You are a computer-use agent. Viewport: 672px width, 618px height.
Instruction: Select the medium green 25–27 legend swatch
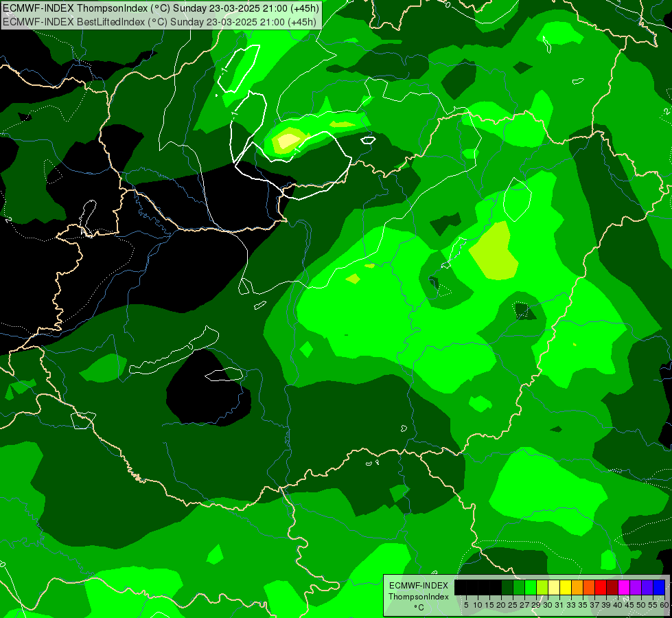pos(519,587)
